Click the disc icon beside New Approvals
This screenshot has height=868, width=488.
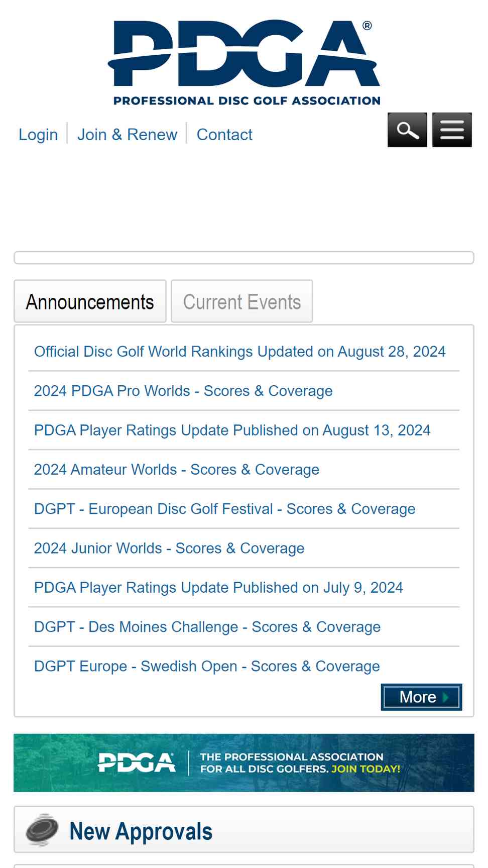[42, 830]
